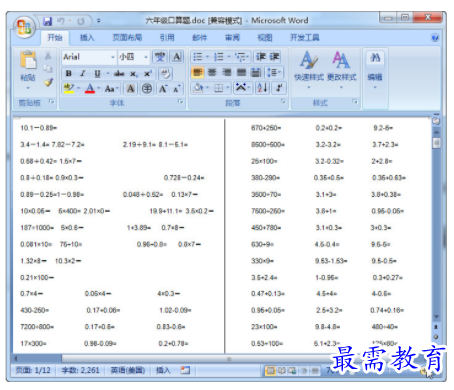Open the 段落 paragraph dialog launcher
Viewport: 454px width, 390px height.
[x=283, y=101]
